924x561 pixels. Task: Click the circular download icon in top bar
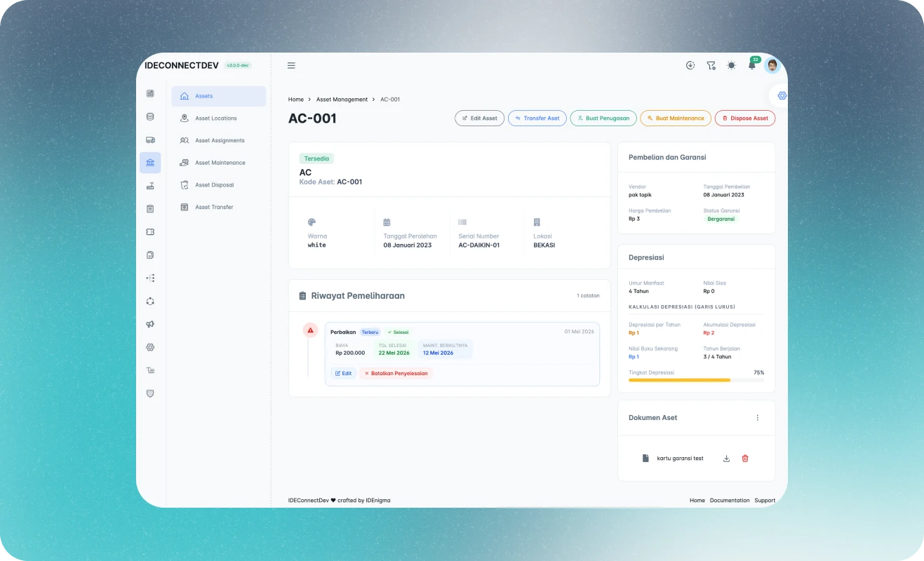(x=690, y=65)
